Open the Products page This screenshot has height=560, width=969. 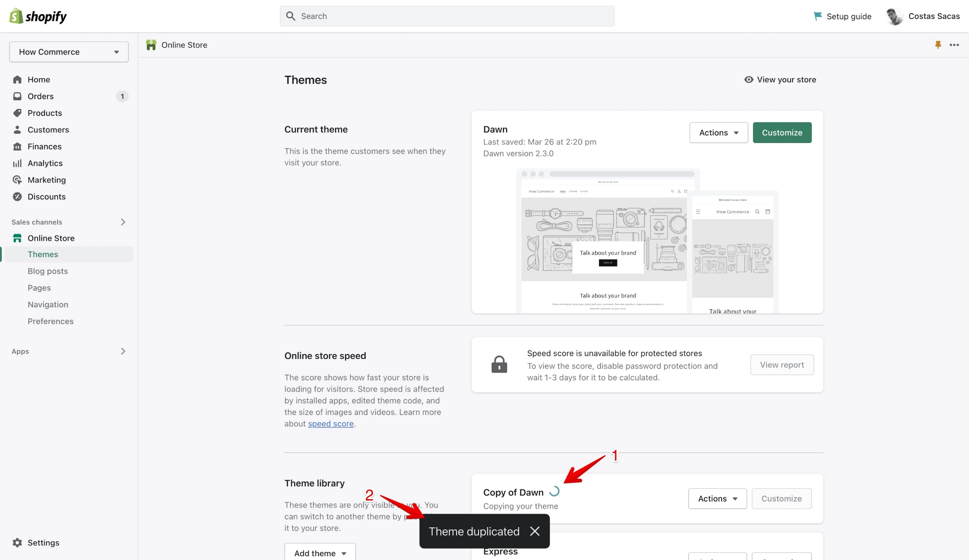[45, 113]
